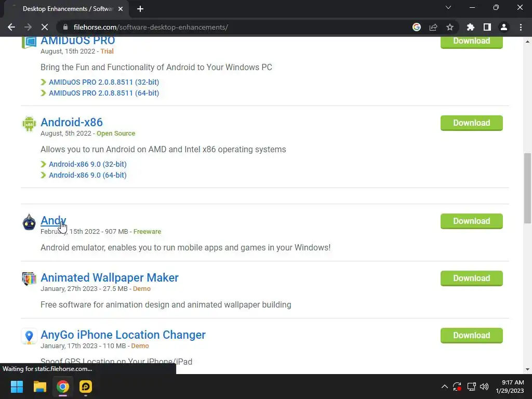The image size is (532, 399).
Task: Download Android-x86 via green button
Action: pyautogui.click(x=472, y=123)
